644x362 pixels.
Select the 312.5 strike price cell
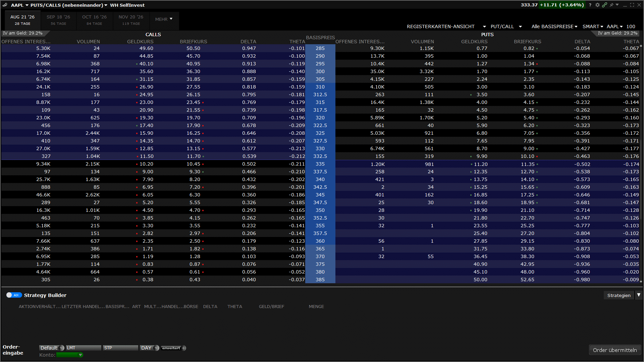[320, 95]
